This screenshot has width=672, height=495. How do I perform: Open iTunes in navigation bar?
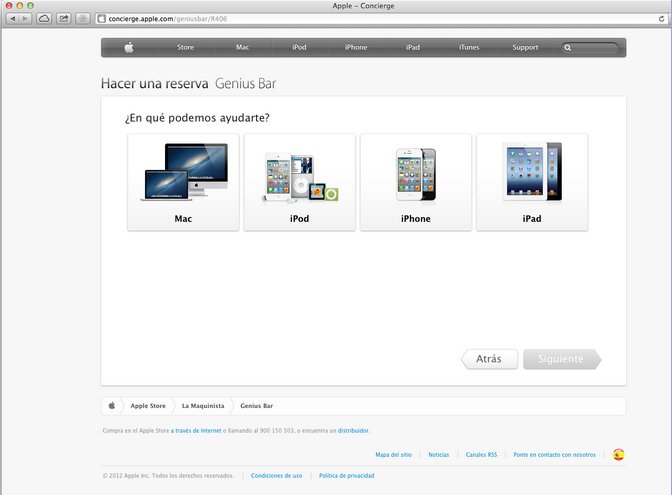[469, 48]
